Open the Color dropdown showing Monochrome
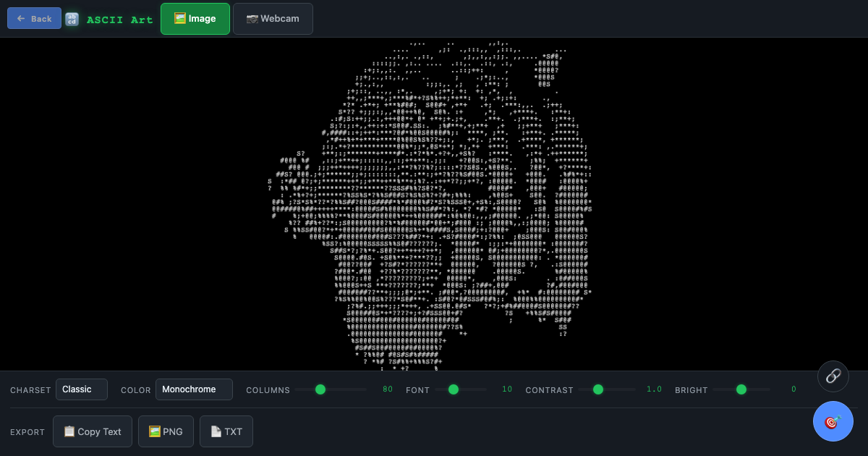 194,389
